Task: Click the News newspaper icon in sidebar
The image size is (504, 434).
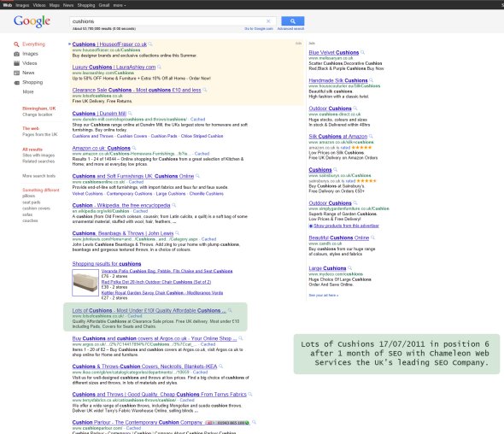Action: 16,73
